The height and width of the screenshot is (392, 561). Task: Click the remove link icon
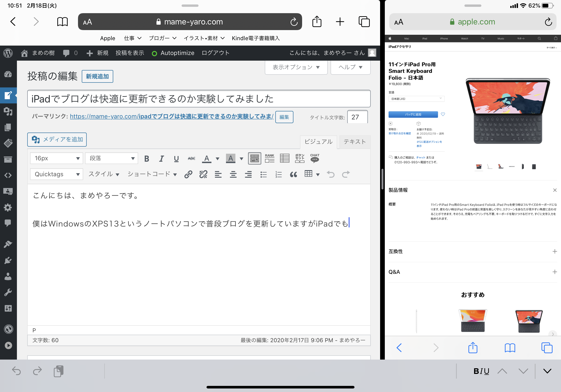[203, 174]
